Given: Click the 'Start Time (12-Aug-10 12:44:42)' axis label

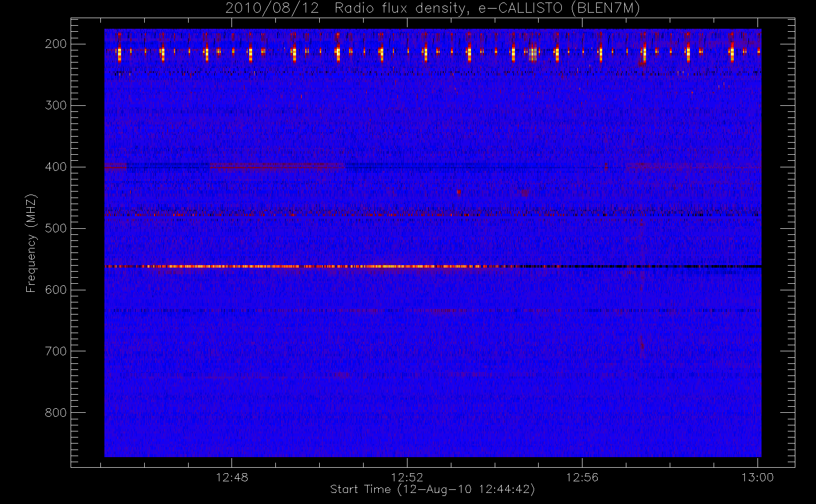Looking at the screenshot, I should click(432, 489).
